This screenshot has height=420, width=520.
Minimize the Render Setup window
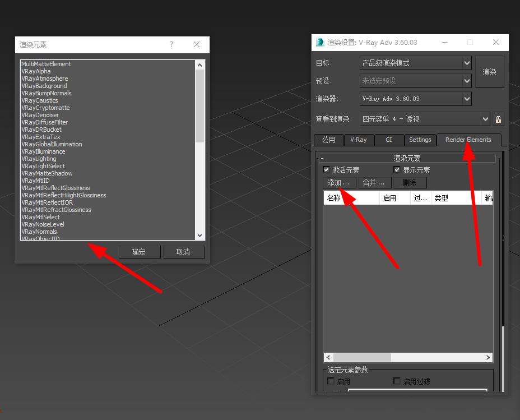[x=445, y=42]
